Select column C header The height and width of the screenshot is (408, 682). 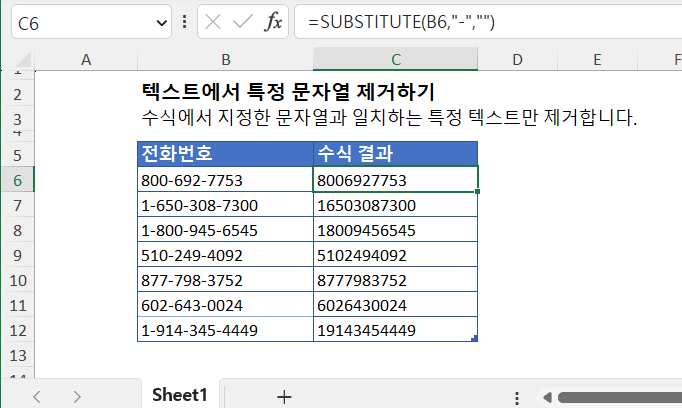[395, 60]
